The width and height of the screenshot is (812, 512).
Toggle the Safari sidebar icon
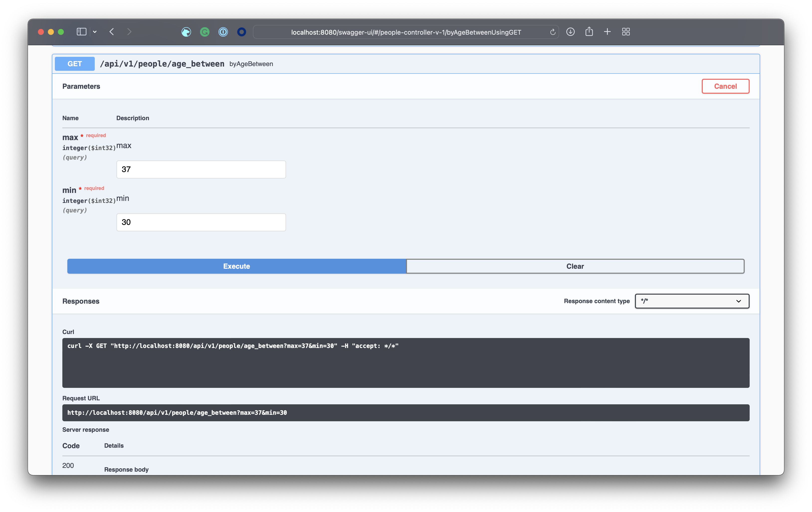click(x=81, y=32)
